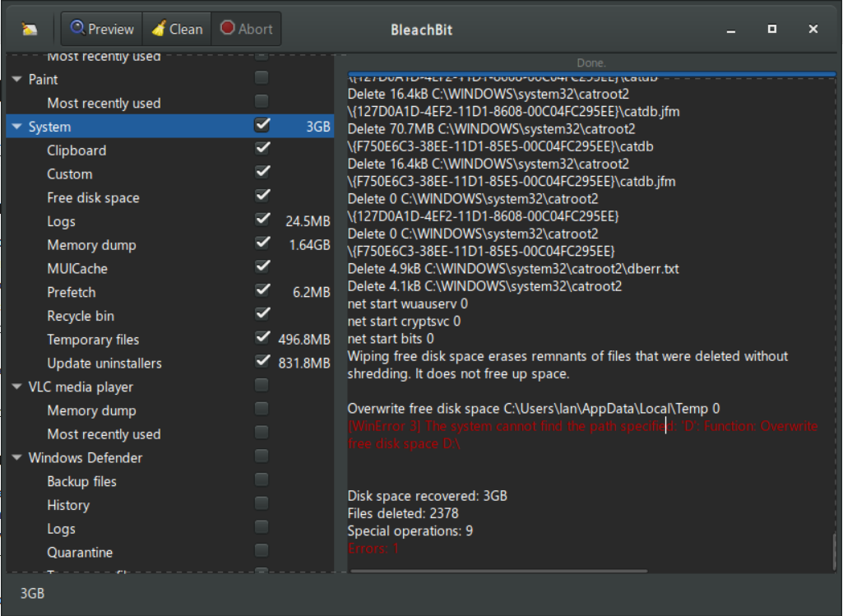Uncheck the Temporary files cleaner
Image resolution: width=843 pixels, height=616 pixels.
click(262, 339)
